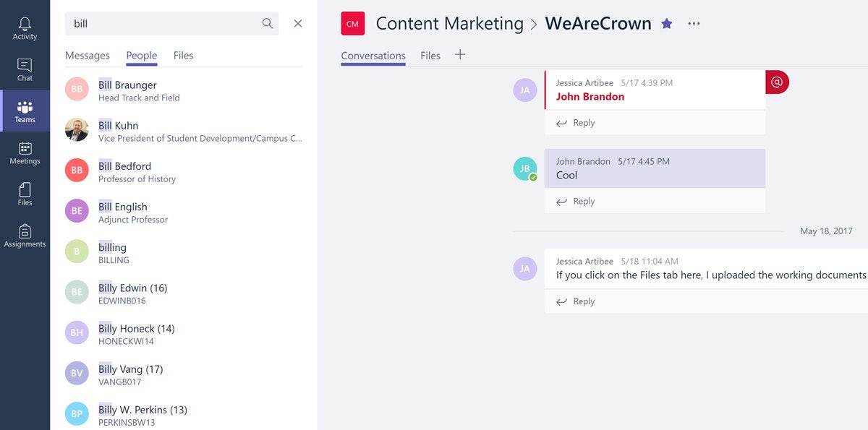Select Bill Kuhn in results

click(x=184, y=131)
